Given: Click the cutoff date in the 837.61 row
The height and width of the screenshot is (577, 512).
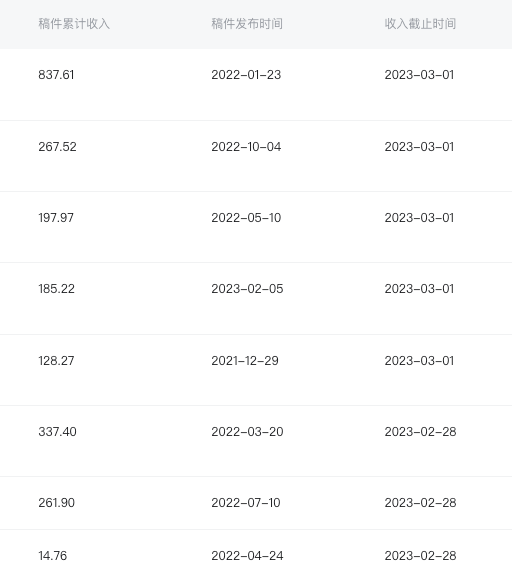Looking at the screenshot, I should pyautogui.click(x=419, y=75).
